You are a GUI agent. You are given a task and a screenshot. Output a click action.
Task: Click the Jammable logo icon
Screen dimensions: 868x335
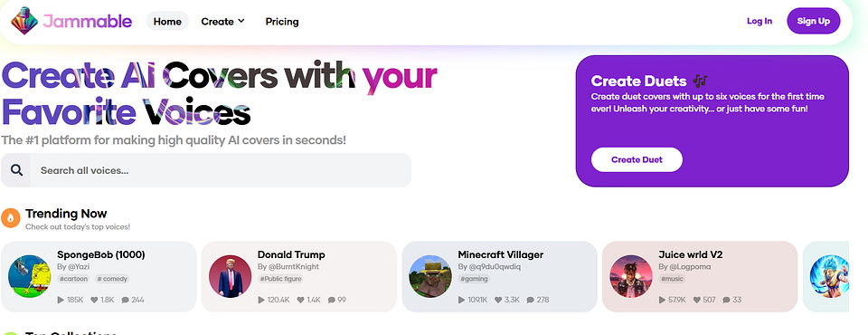(24, 21)
